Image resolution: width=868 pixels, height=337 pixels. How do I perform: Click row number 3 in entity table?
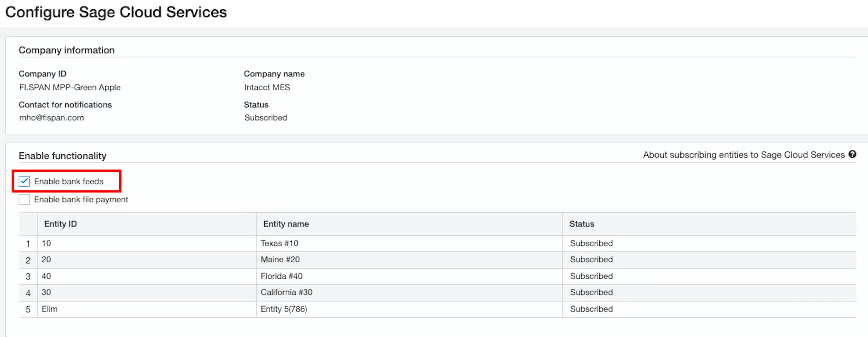(x=28, y=277)
